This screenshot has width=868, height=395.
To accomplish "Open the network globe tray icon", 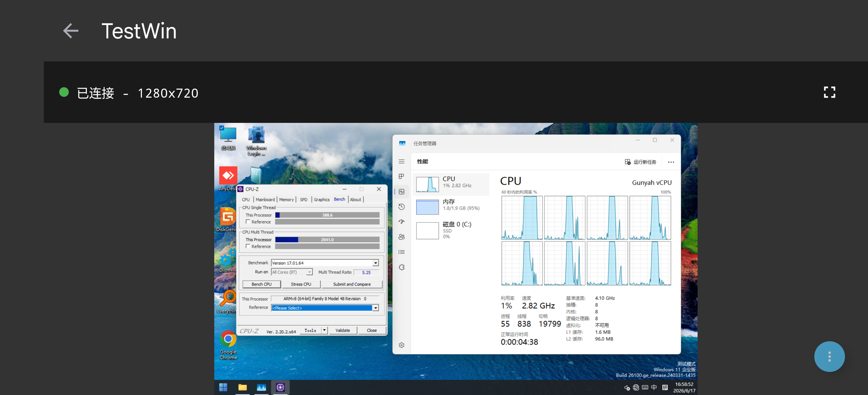I will (636, 387).
